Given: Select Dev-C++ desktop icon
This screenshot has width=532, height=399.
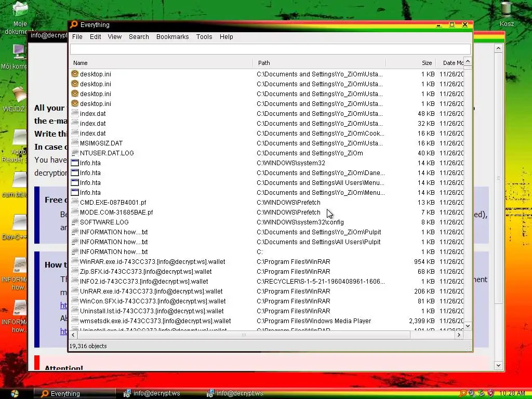Looking at the screenshot, I should tap(14, 228).
